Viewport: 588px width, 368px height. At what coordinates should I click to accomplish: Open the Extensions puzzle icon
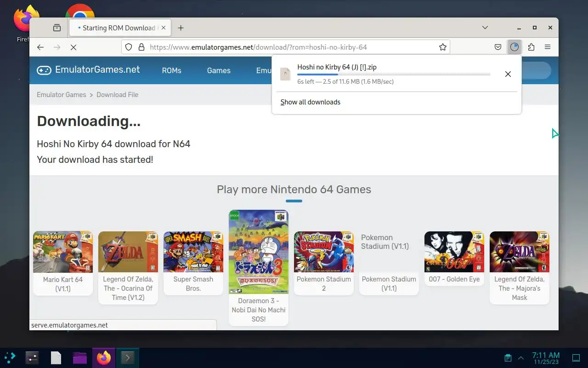(x=531, y=47)
